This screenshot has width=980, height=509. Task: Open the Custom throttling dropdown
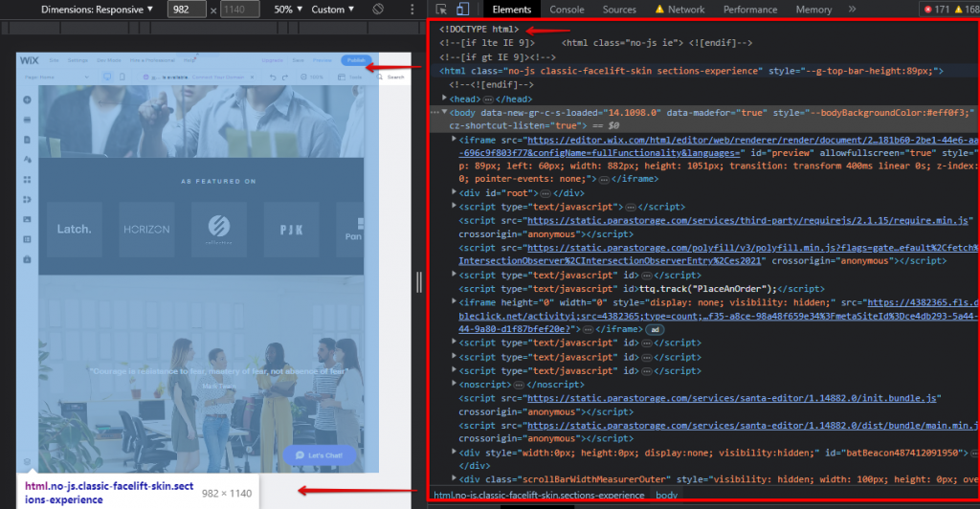[x=334, y=10]
